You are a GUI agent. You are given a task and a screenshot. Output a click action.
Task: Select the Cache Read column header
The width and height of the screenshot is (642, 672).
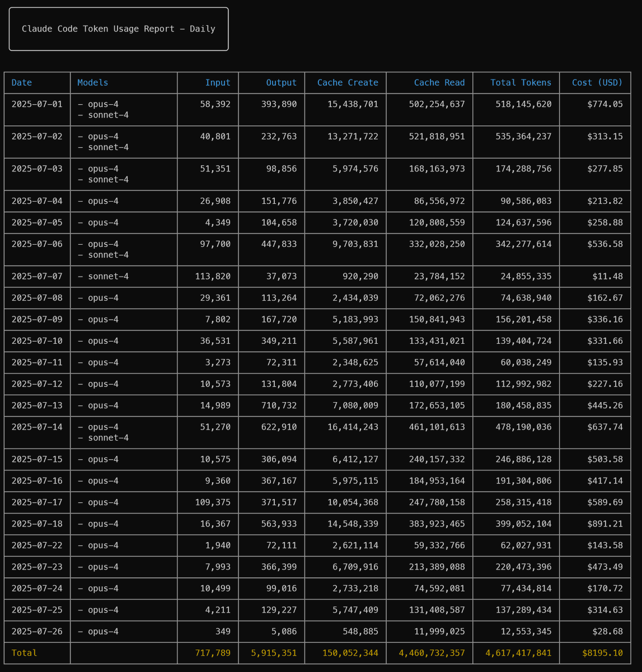tap(439, 83)
